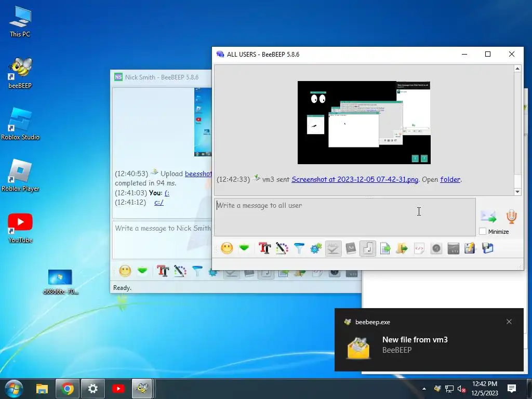Open smiley emoticons in Nick Smith window
Screen dimensions: 532x399
(x=125, y=271)
